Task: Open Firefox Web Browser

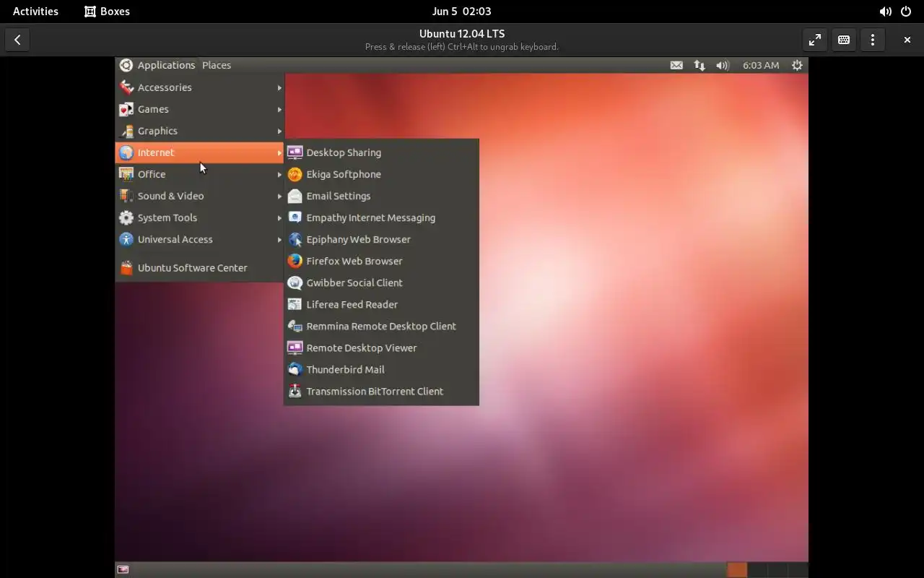Action: pos(381,261)
